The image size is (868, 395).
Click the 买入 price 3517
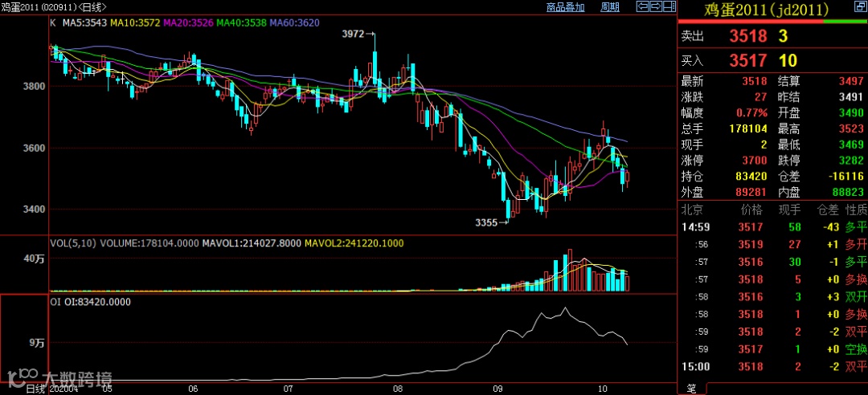[x=748, y=60]
